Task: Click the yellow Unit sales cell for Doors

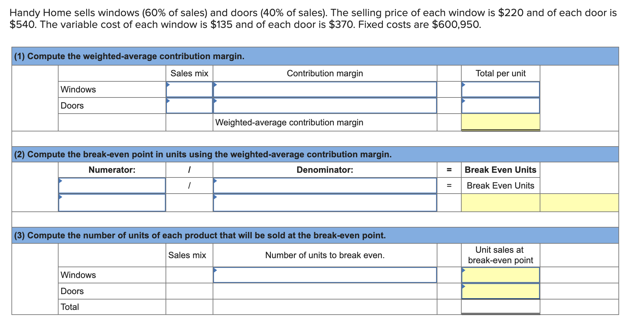Action: click(x=500, y=291)
